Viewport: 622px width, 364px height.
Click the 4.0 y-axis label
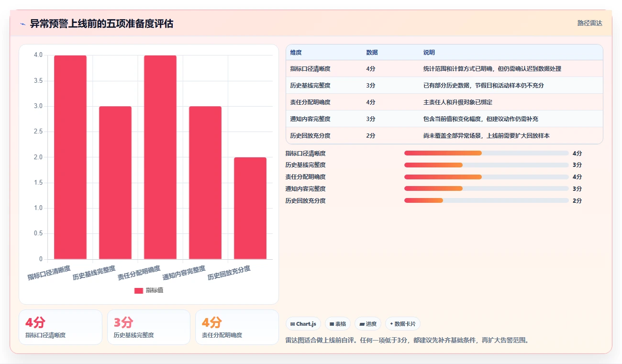[38, 55]
